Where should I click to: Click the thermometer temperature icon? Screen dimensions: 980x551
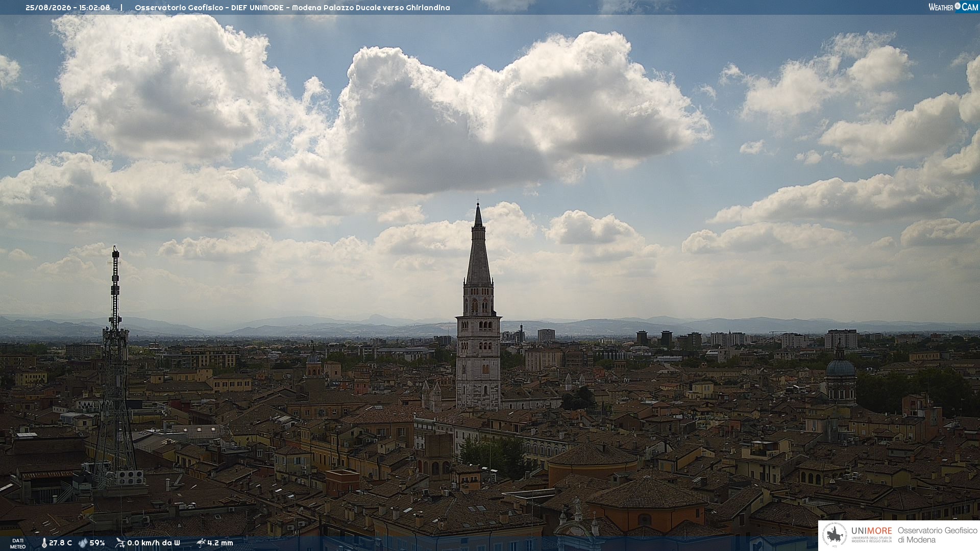click(44, 543)
